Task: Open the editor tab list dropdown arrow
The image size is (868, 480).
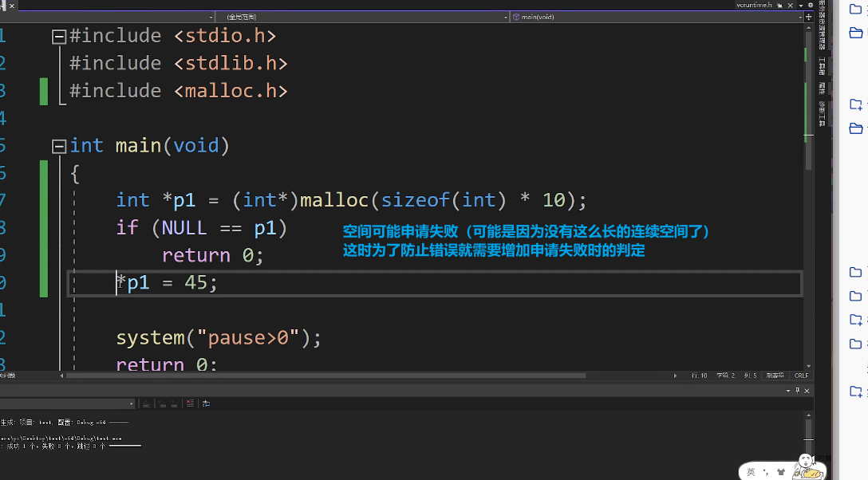Action: (801, 5)
